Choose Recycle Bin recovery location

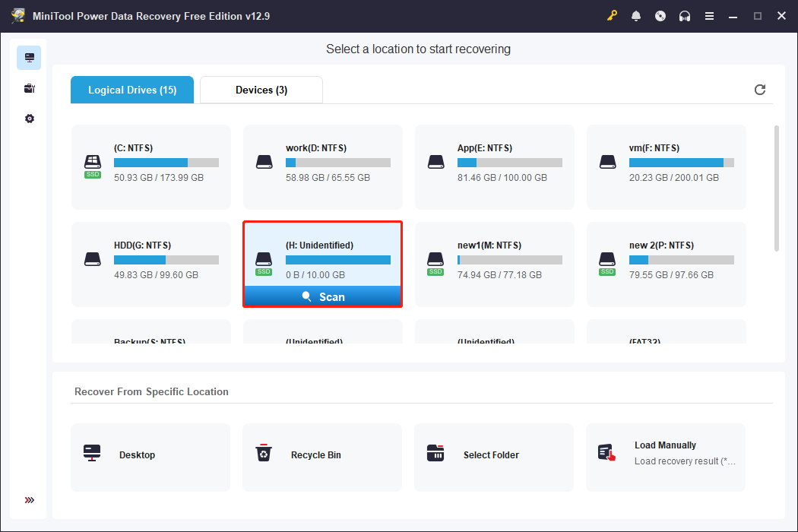(x=322, y=458)
